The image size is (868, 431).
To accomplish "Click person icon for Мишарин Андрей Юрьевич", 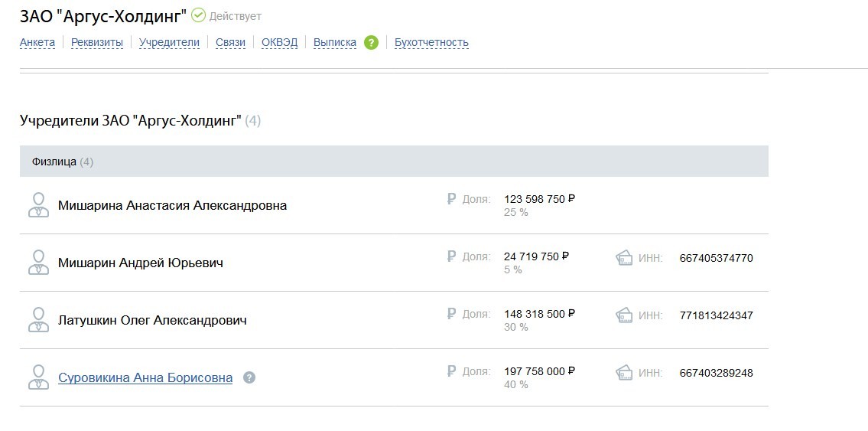I will pos(38,263).
